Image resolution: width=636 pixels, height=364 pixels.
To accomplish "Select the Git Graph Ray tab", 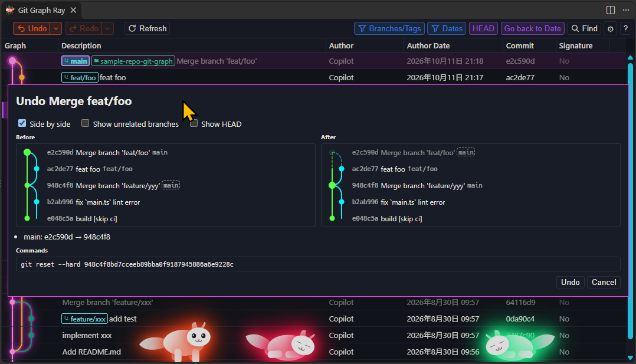I will point(41,10).
